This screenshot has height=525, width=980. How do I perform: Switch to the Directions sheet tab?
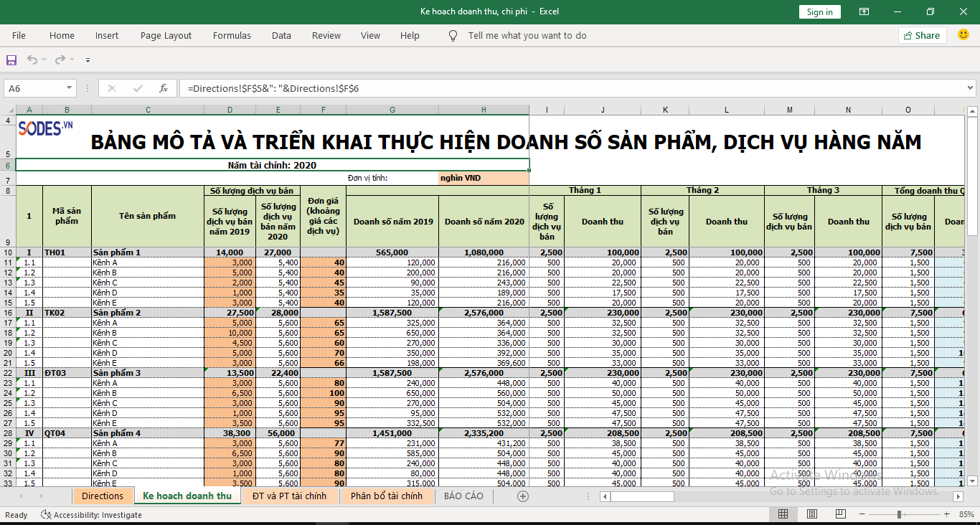point(103,496)
